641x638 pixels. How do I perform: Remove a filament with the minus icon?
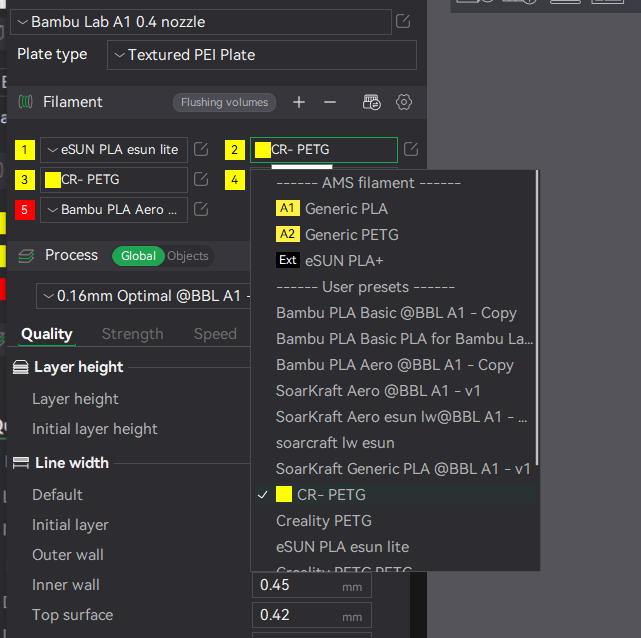pyautogui.click(x=330, y=102)
